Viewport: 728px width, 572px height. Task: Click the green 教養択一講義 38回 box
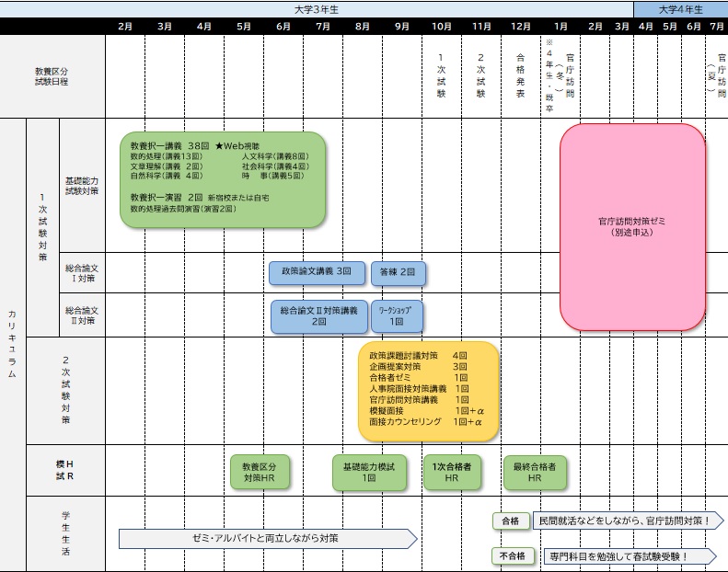click(223, 179)
